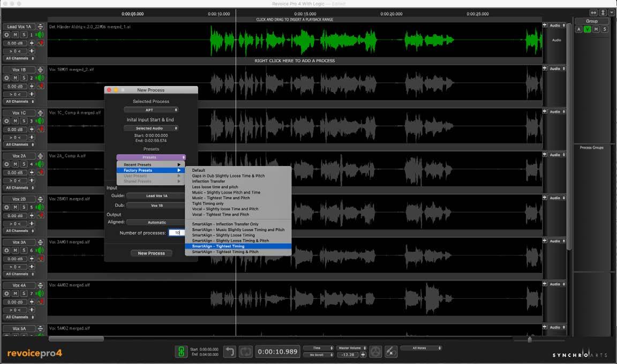Click the red waveform icon on Vox 1C

[40, 130]
